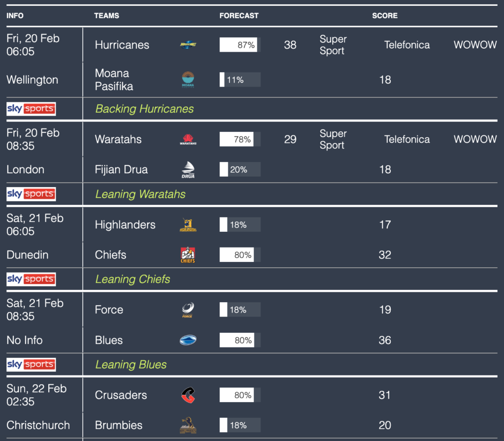Click the SCORE column header

(x=384, y=16)
